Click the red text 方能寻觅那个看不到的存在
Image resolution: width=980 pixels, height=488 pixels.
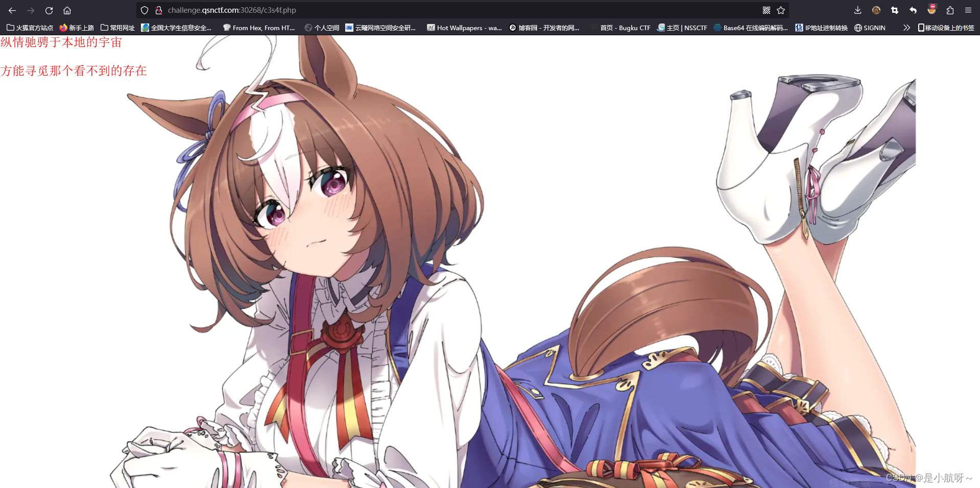click(74, 71)
